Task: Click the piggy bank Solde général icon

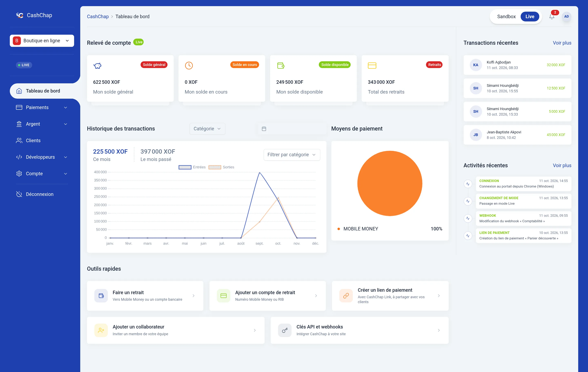Action: [x=97, y=65]
